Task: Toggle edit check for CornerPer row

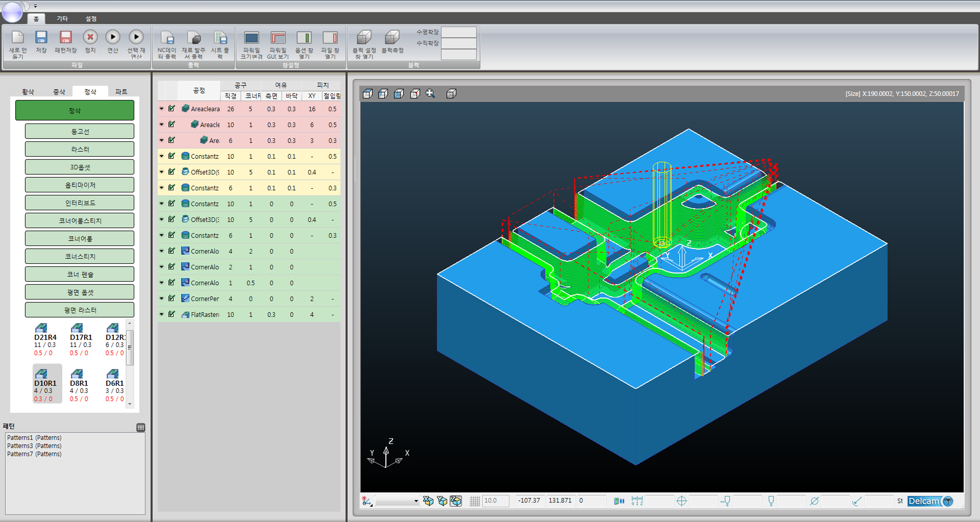Action: [x=172, y=298]
